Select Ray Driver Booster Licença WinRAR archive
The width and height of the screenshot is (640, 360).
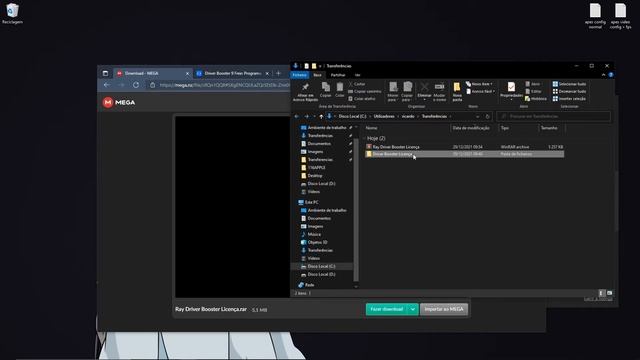tap(464, 147)
